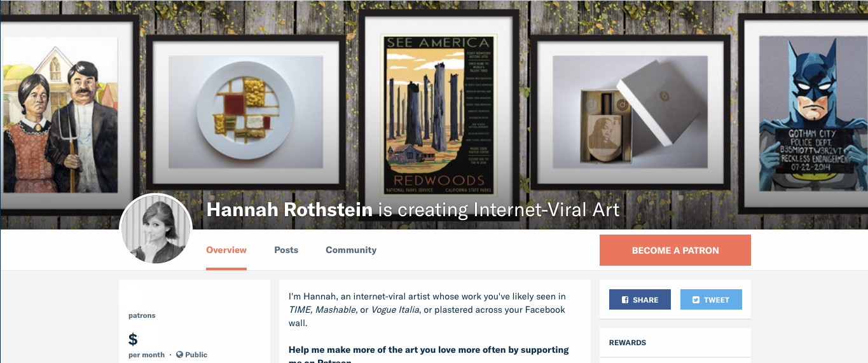The image size is (868, 363).
Task: Click the Facebook icon on Share button
Action: coord(625,300)
